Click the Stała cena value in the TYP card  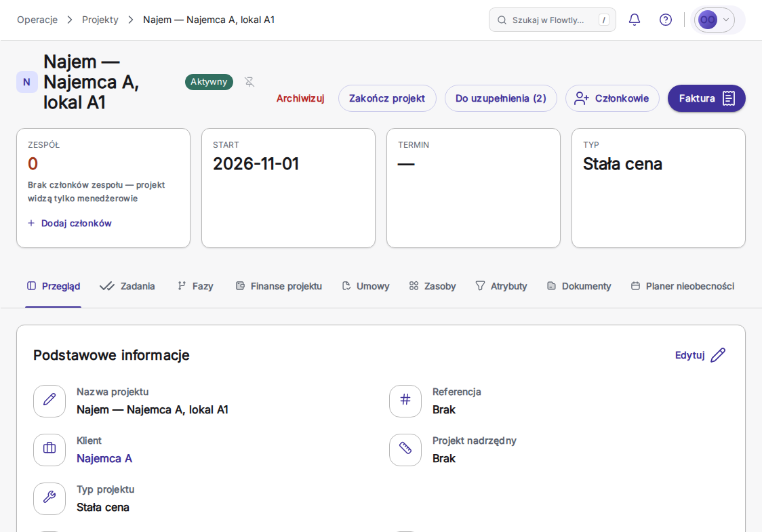coord(622,164)
